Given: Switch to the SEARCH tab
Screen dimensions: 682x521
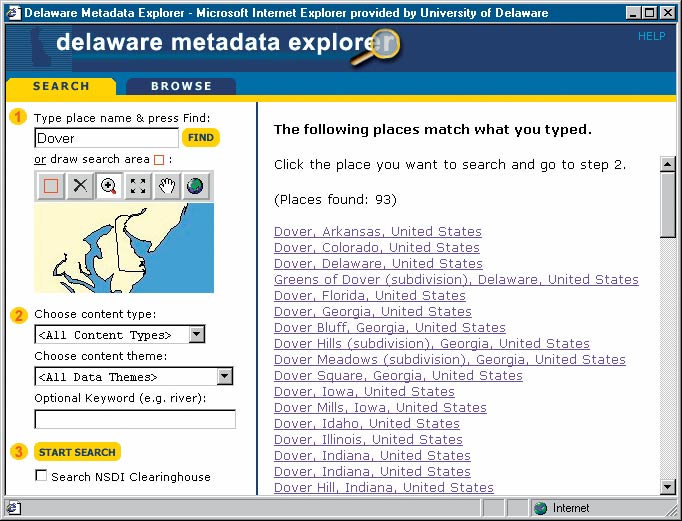Looking at the screenshot, I should [x=61, y=86].
